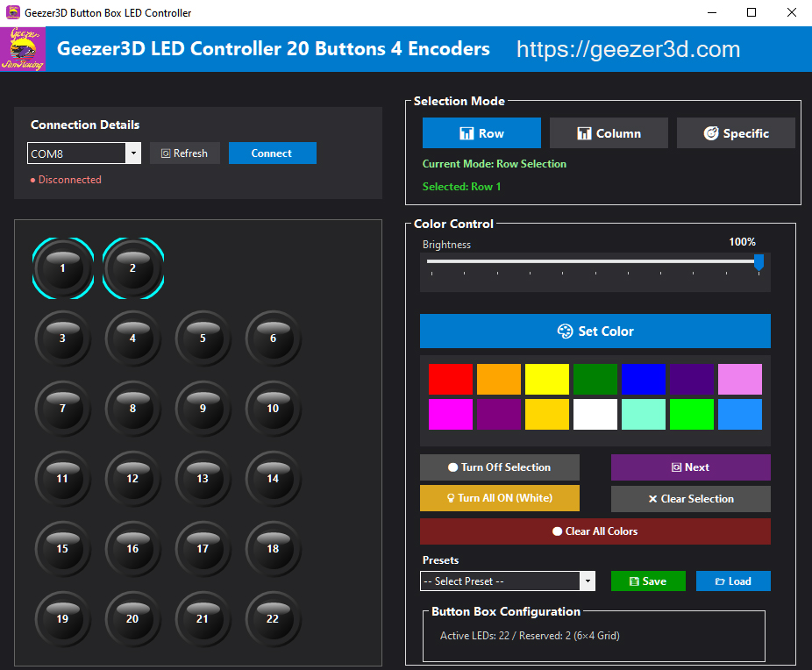Screen dimensions: 812x670
Task: Enable Specific selection mode
Action: pyautogui.click(x=736, y=133)
